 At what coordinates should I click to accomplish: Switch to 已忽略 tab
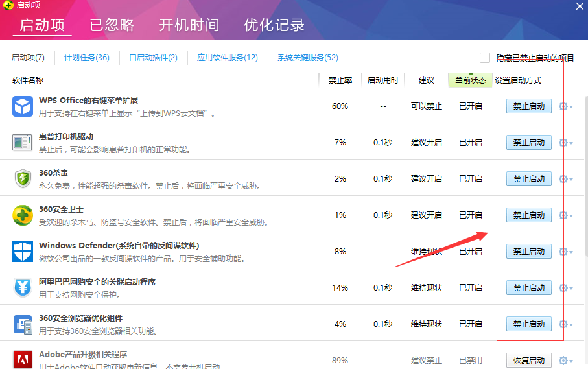112,25
